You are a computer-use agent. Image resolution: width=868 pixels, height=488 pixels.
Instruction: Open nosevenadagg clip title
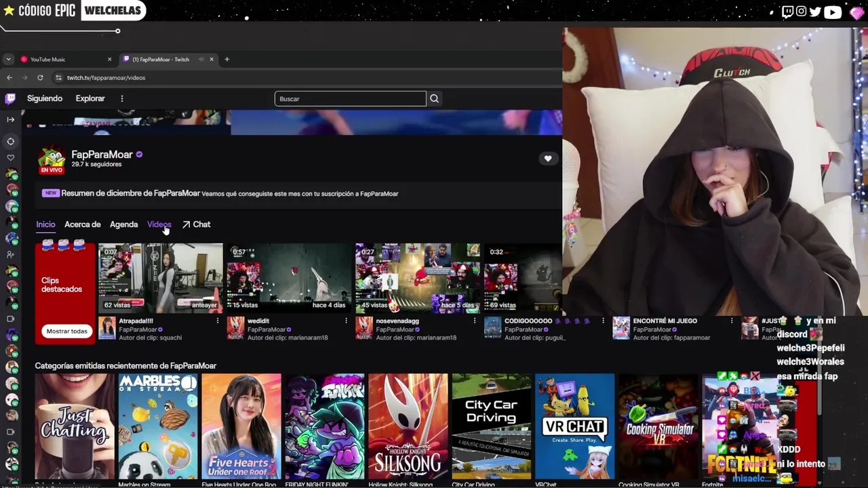[397, 321]
